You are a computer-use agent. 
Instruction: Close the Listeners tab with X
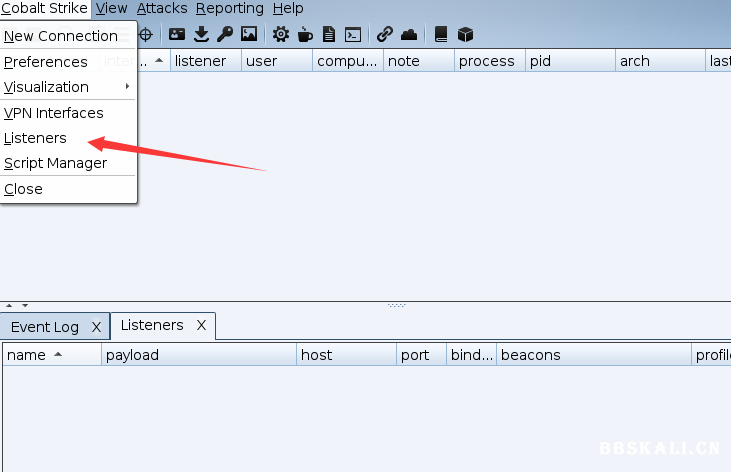[x=201, y=326]
